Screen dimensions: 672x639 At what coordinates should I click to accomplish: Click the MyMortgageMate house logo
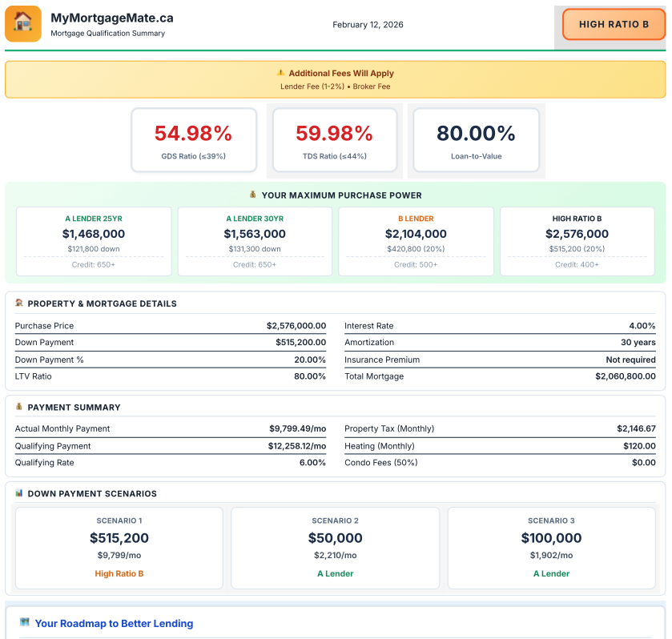coord(23,23)
